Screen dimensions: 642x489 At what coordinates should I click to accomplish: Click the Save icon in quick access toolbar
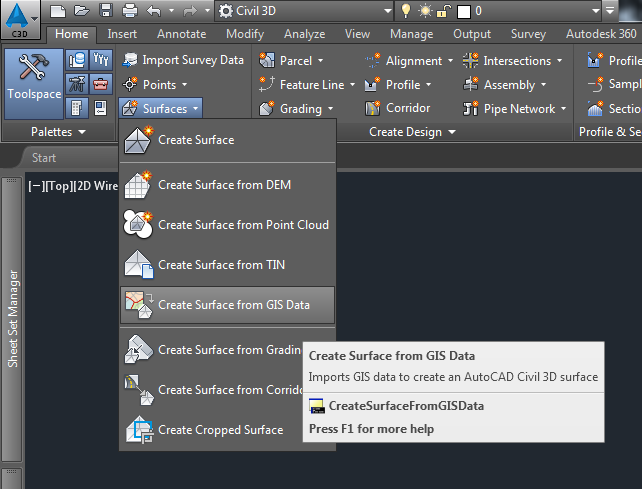pos(106,11)
